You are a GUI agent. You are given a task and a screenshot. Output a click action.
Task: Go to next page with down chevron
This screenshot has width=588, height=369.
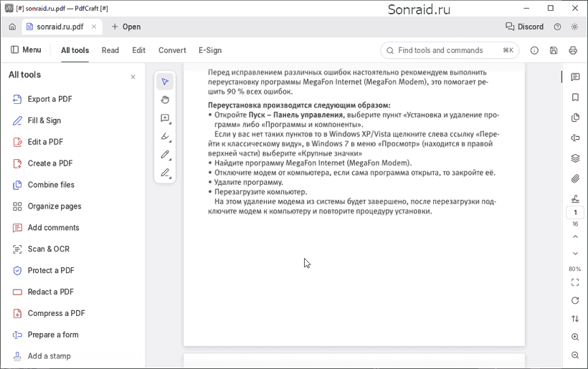click(575, 254)
